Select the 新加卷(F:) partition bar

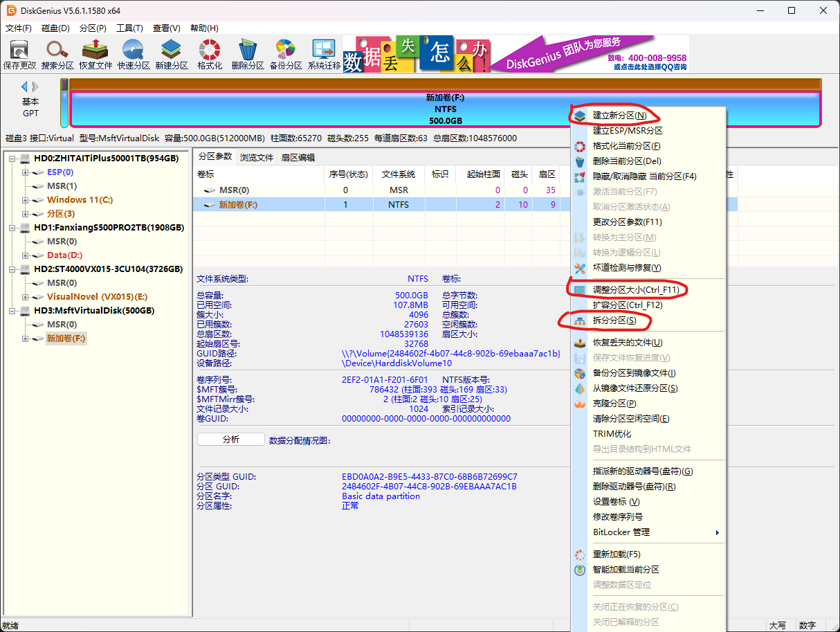446,109
